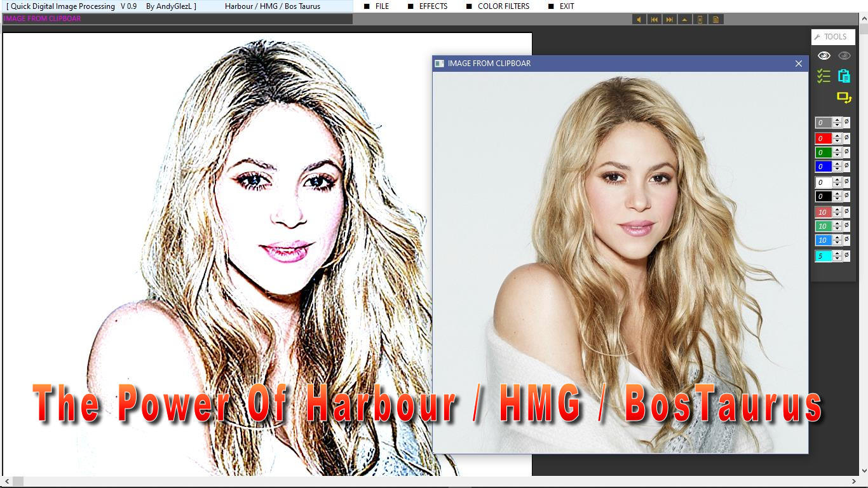This screenshot has height=488, width=868.
Task: Toggle the white eye visibility icon
Action: pyautogui.click(x=824, y=56)
